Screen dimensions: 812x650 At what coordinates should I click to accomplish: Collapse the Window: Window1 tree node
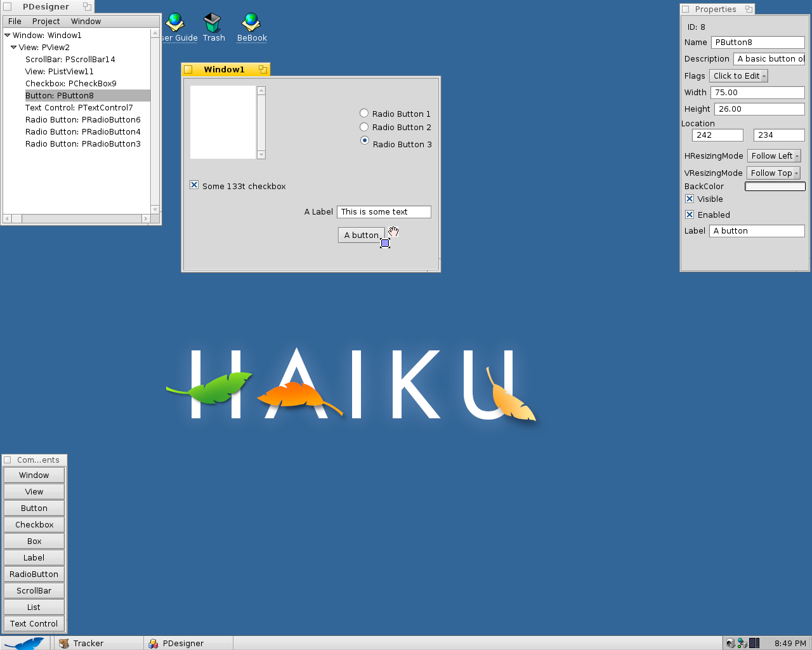8,36
